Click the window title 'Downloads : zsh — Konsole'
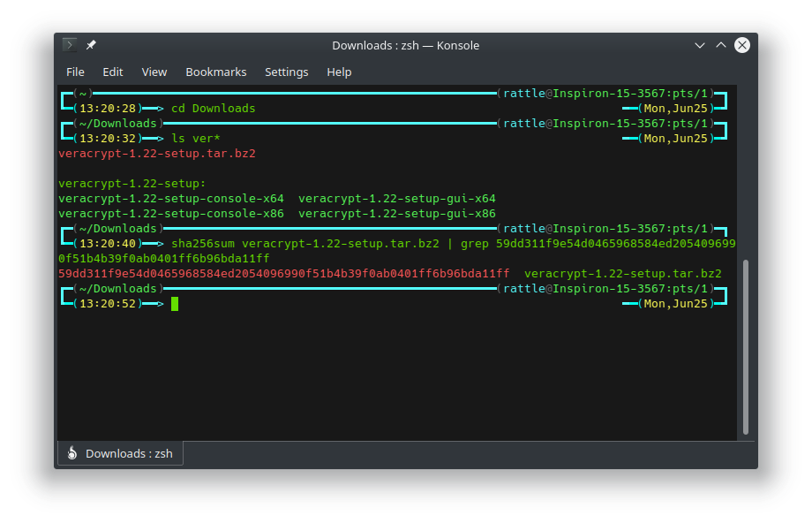The height and width of the screenshot is (523, 812). point(405,46)
